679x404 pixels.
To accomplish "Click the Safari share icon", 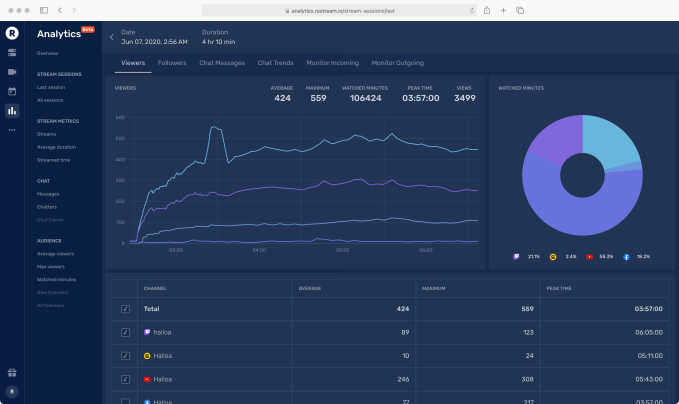I will coord(486,10).
